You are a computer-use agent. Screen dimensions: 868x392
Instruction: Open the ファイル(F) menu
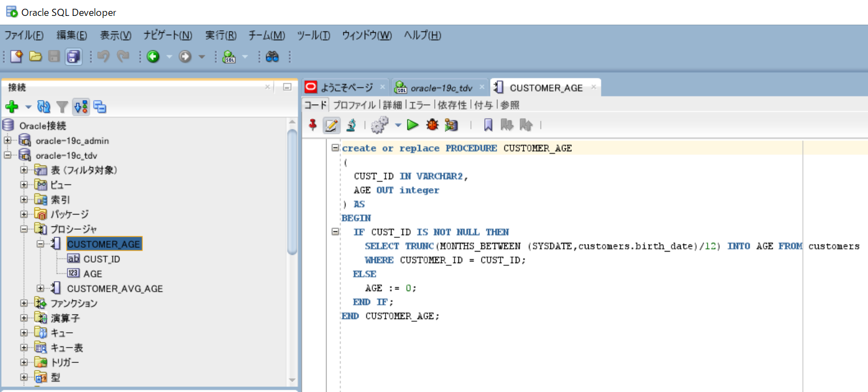coord(24,35)
